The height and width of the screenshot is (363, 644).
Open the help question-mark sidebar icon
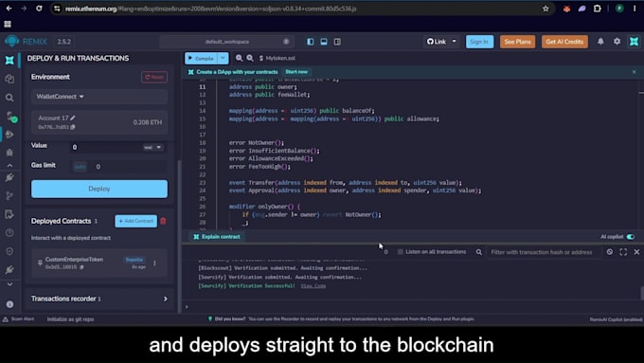pos(9,233)
